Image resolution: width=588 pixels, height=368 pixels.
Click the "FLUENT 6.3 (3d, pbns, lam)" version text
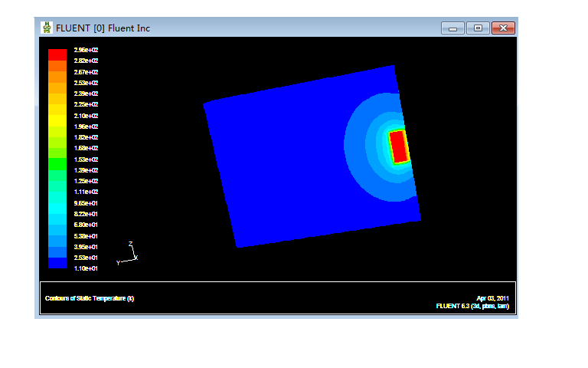click(472, 306)
